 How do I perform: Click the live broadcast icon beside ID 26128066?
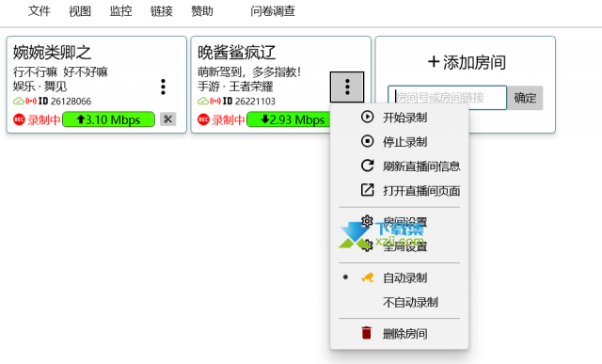tap(31, 101)
